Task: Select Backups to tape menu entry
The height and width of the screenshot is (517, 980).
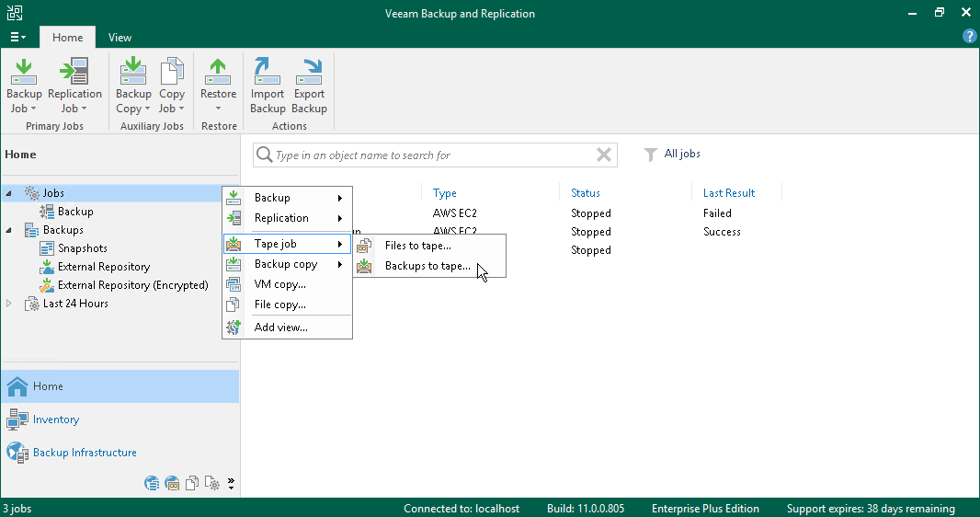Action: (427, 267)
